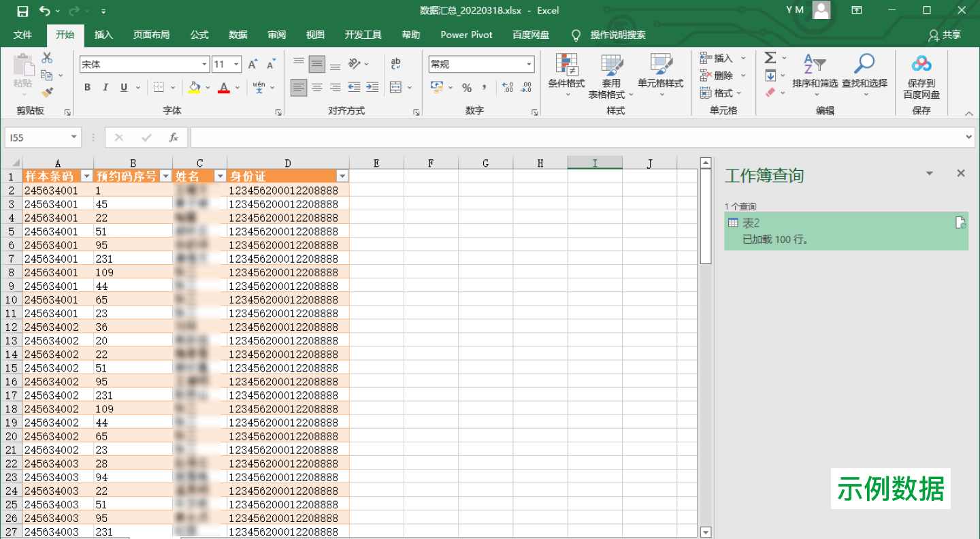
Task: Click the Save icon in quick access toolbar
Action: pos(22,11)
